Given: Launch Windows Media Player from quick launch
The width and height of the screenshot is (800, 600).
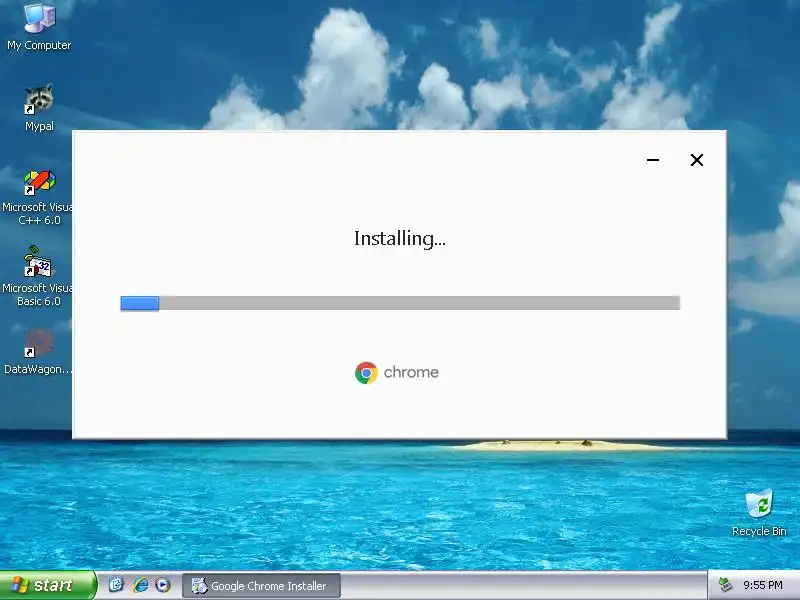Looking at the screenshot, I should pos(163,585).
